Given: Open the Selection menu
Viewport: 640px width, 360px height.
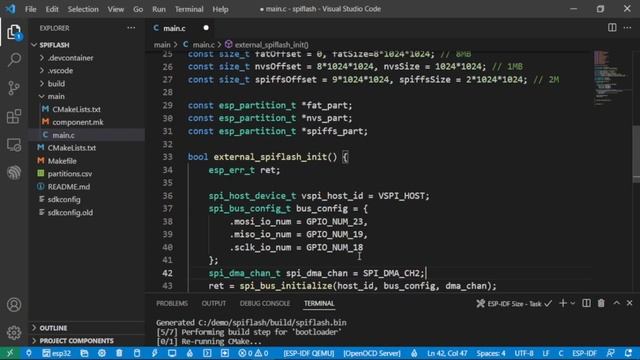Looking at the screenshot, I should pos(83,9).
